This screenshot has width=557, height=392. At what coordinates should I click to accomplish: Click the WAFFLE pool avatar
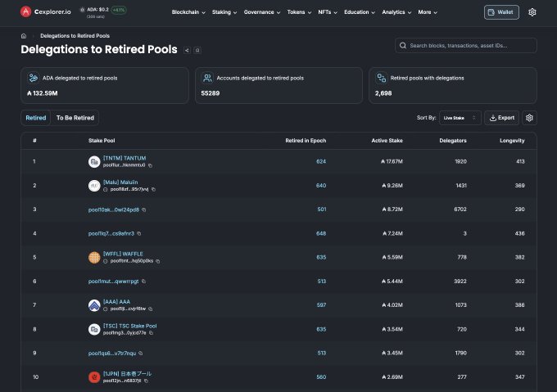(94, 257)
